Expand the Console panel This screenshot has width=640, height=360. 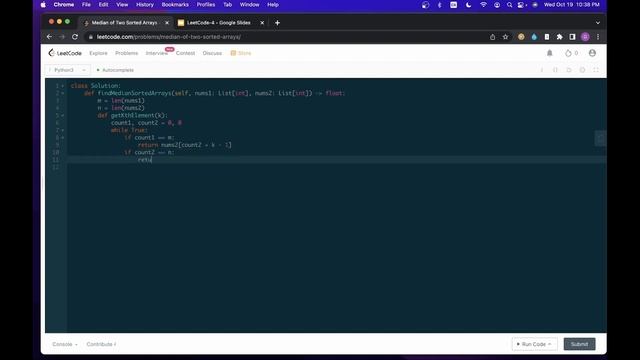point(64,344)
